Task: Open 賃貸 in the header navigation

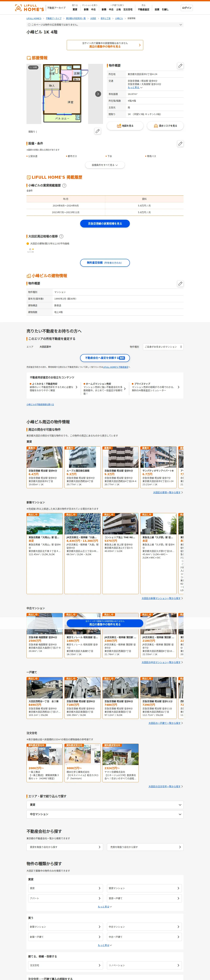Action: coord(75,9)
